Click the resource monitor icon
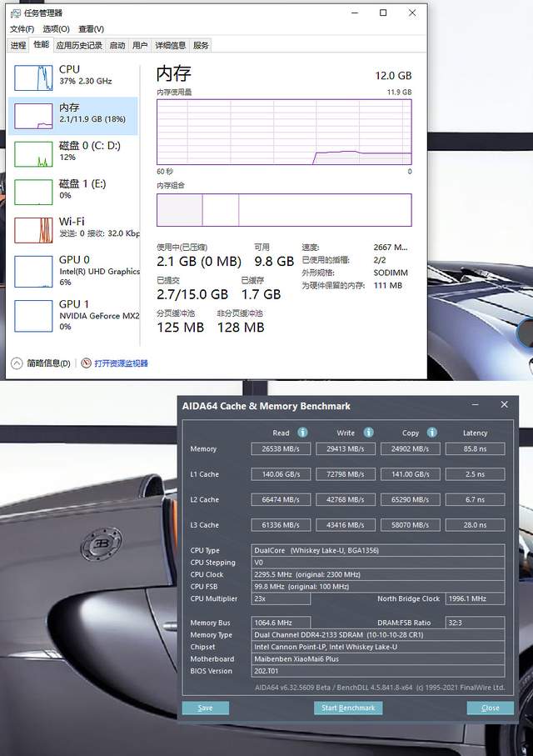 point(87,363)
